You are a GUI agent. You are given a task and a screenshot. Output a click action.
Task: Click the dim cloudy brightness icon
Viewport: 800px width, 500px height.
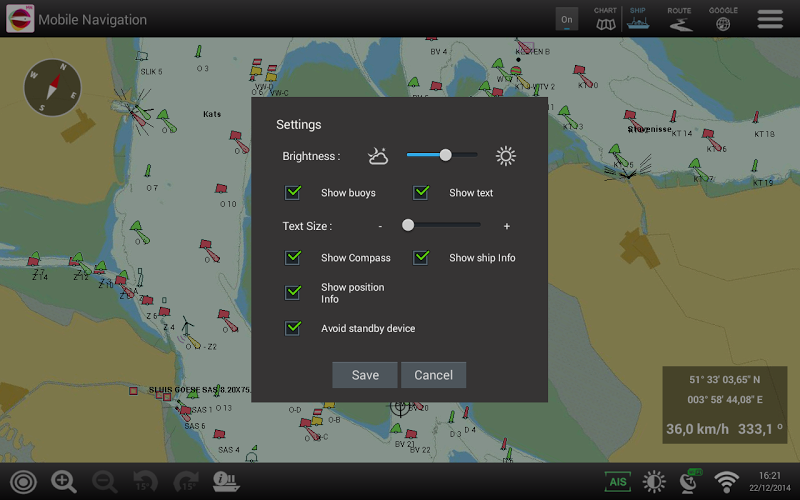pyautogui.click(x=378, y=156)
